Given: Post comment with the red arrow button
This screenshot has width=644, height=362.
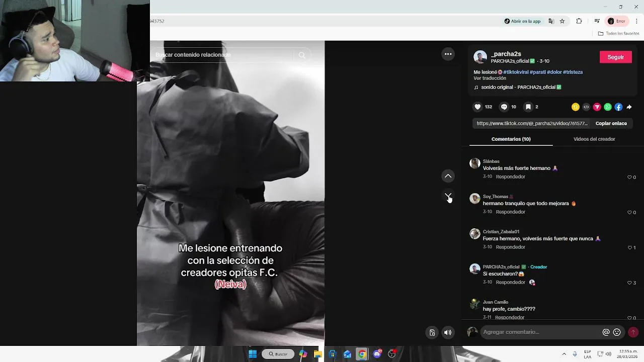Looking at the screenshot, I should (633, 332).
